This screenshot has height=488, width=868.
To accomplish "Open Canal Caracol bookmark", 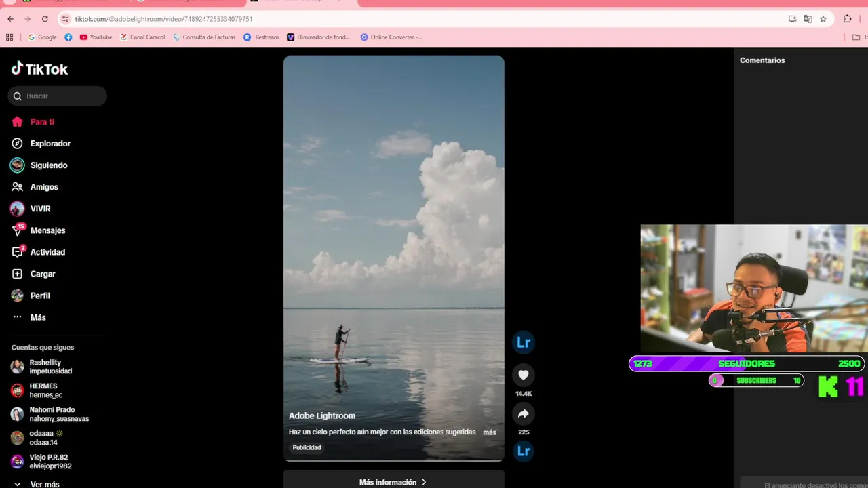I will 142,37.
